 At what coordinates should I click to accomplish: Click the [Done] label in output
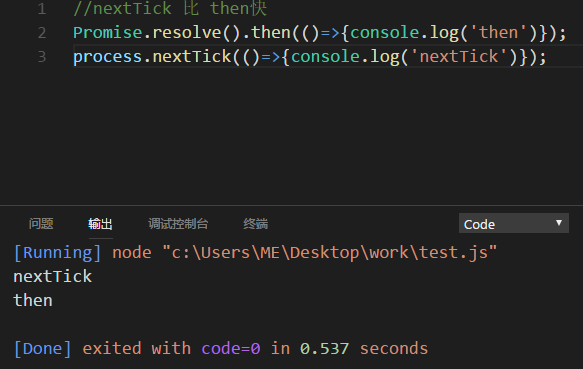click(x=42, y=349)
